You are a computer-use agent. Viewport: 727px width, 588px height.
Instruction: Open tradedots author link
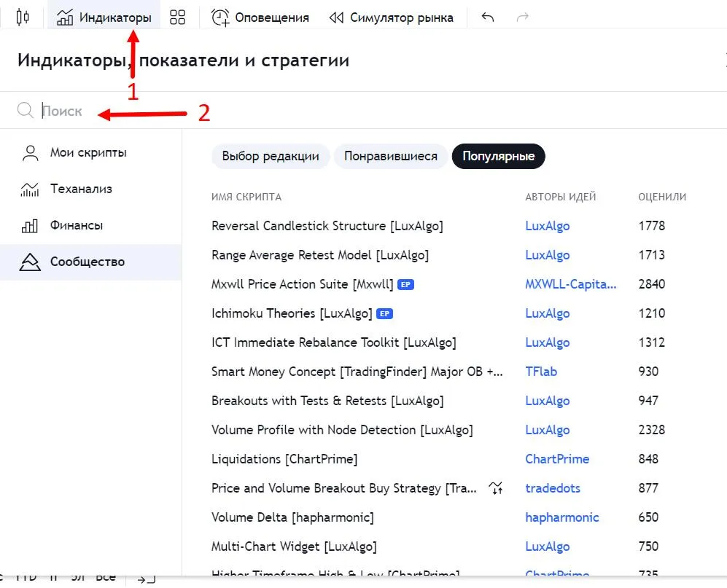[x=553, y=488]
